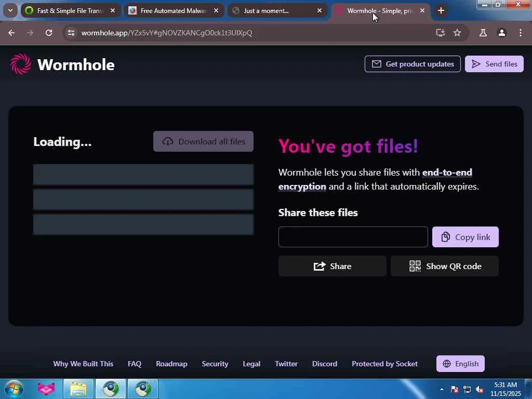Close the Fast & Simple File Transfer tab
The height and width of the screenshot is (399, 532).
pos(113,10)
